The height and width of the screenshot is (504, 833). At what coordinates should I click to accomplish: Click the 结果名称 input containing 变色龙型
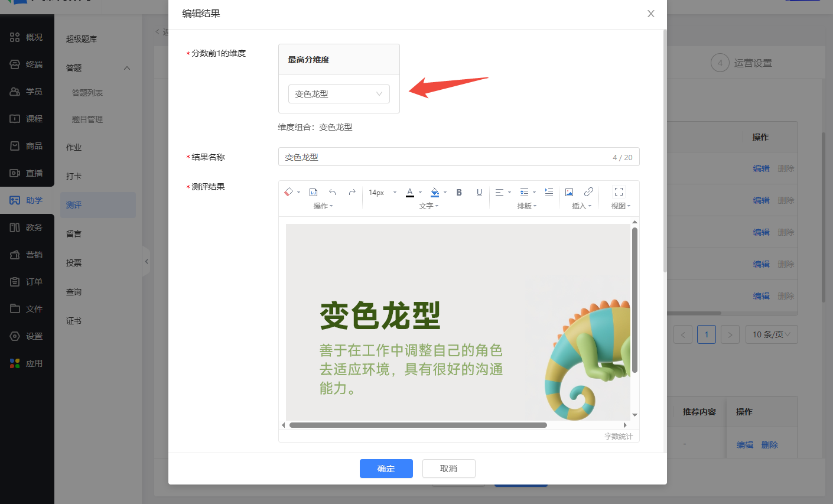(x=459, y=157)
